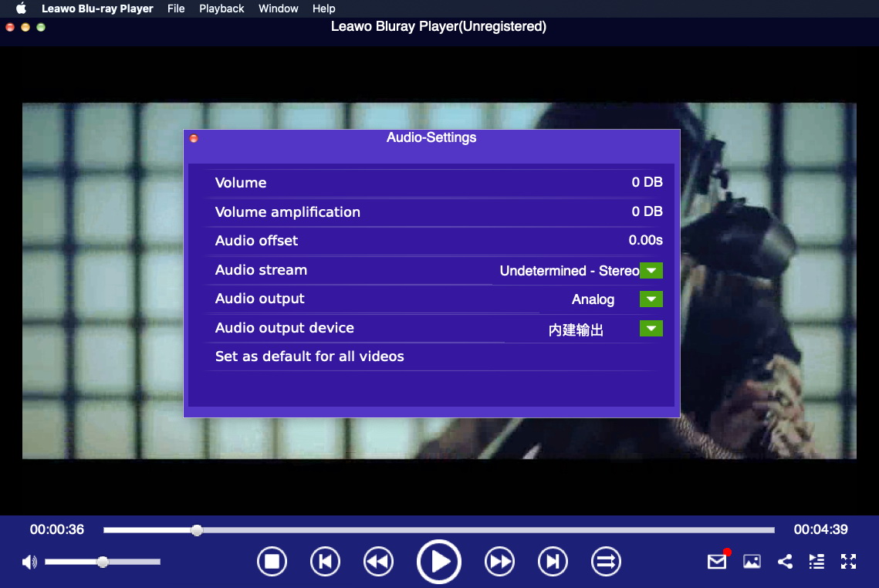
Task: Rewind the video
Action: (x=378, y=561)
